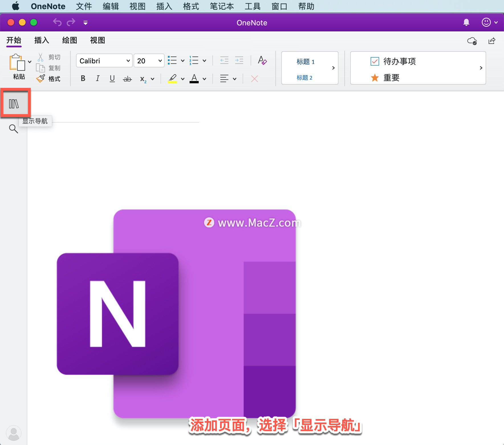Viewport: 504px width, 445px height.
Task: Click the 复制 label
Action: [54, 68]
